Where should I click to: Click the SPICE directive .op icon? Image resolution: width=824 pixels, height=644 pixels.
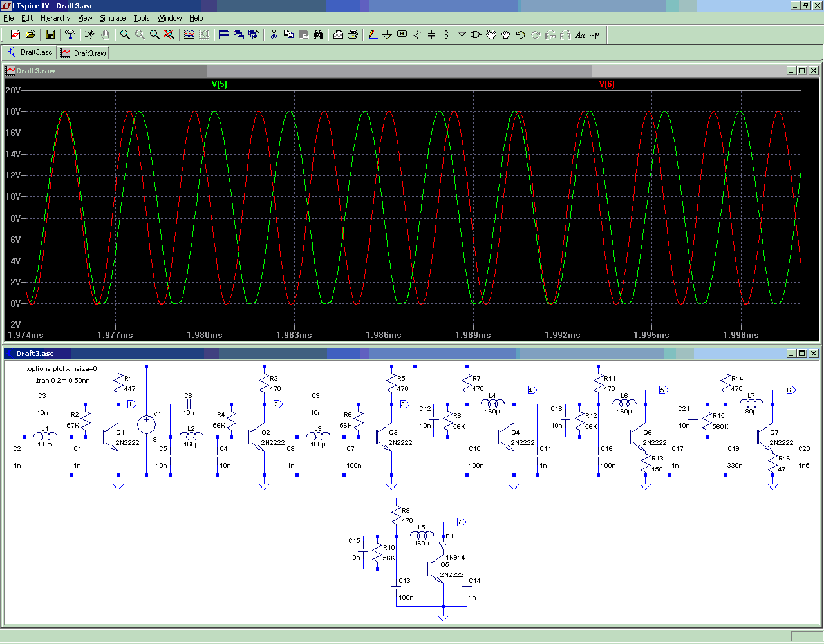[595, 35]
